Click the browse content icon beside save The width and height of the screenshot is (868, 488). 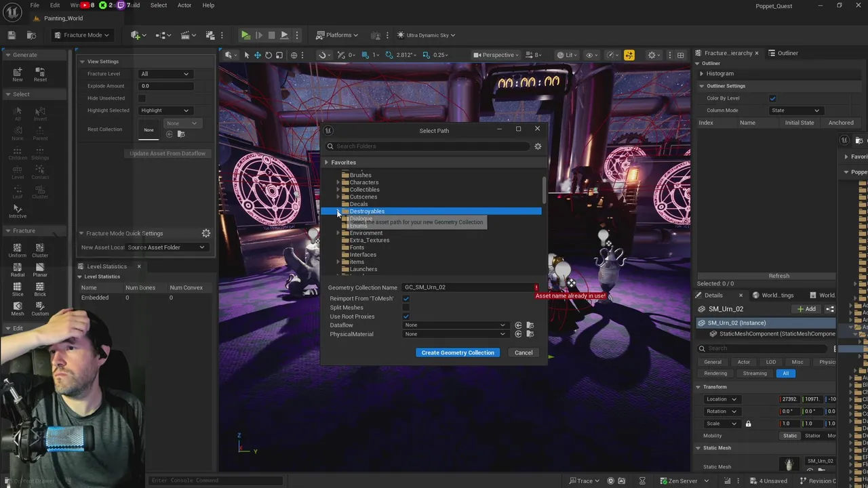point(31,35)
